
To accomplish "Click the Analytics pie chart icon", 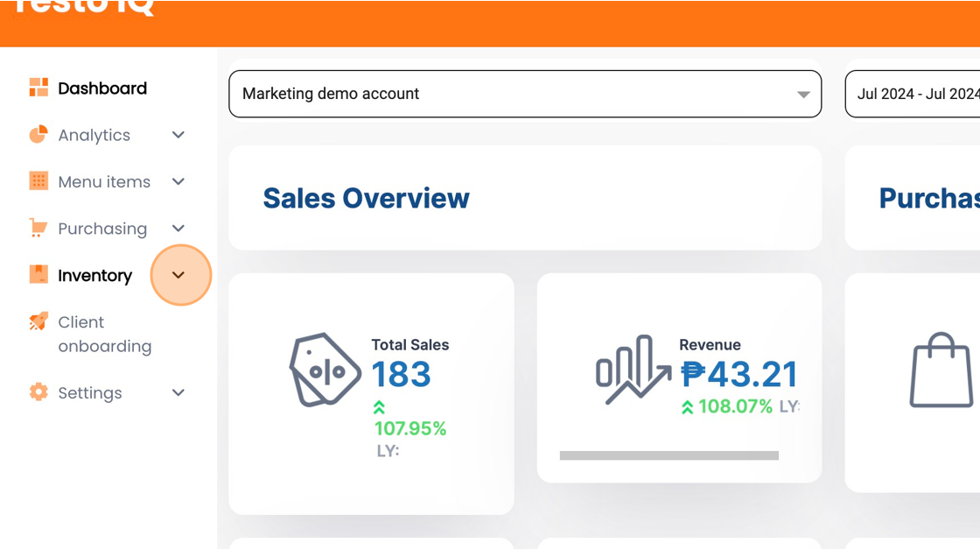I will (38, 135).
